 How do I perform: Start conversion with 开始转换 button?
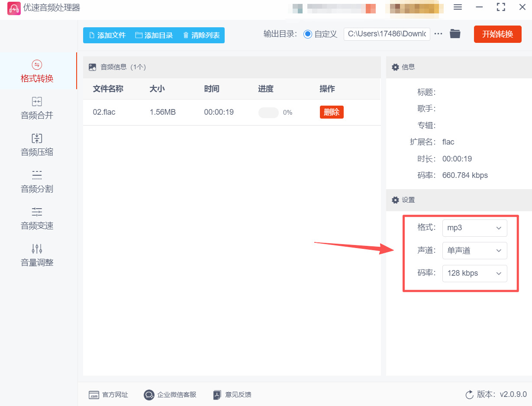[x=497, y=34]
